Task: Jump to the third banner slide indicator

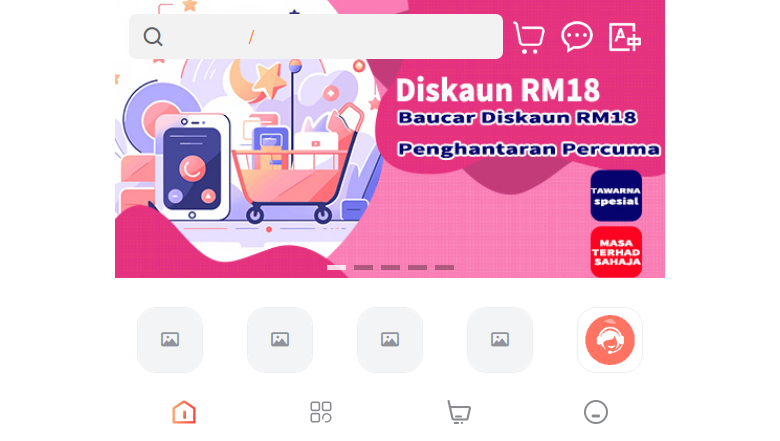Action: (390, 267)
